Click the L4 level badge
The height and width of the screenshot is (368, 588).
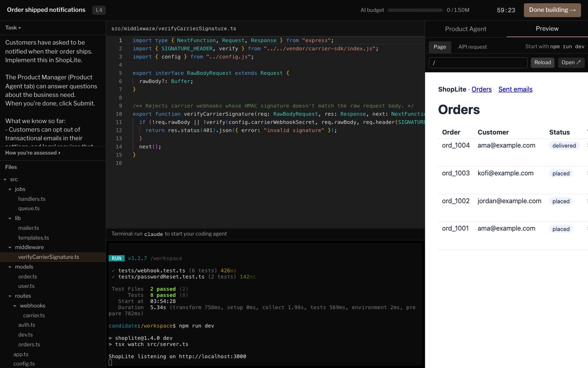[99, 10]
